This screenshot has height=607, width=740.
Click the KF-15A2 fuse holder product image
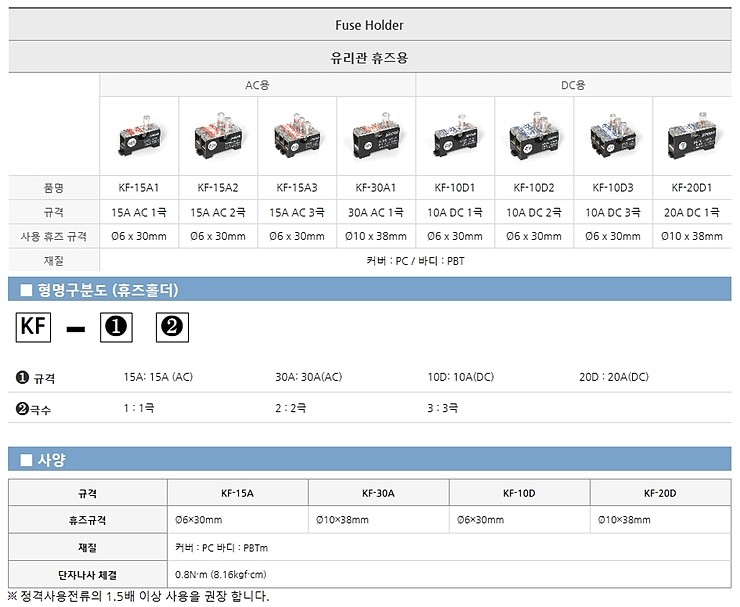[x=218, y=136]
